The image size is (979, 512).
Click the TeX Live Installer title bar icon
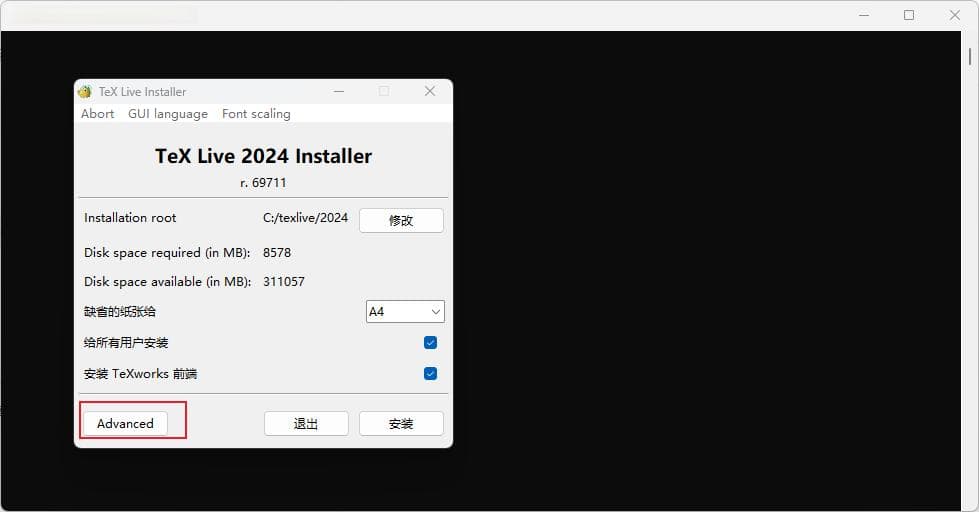click(84, 92)
